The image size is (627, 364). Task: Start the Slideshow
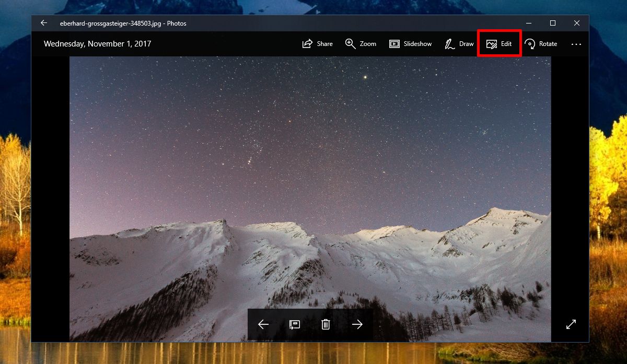click(x=411, y=44)
